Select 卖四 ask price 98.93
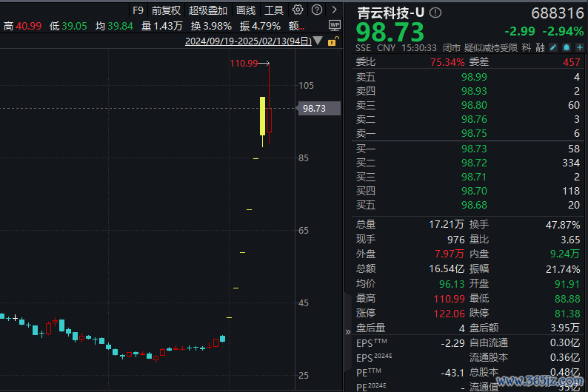Viewport: 588px width, 392px height. (x=474, y=91)
